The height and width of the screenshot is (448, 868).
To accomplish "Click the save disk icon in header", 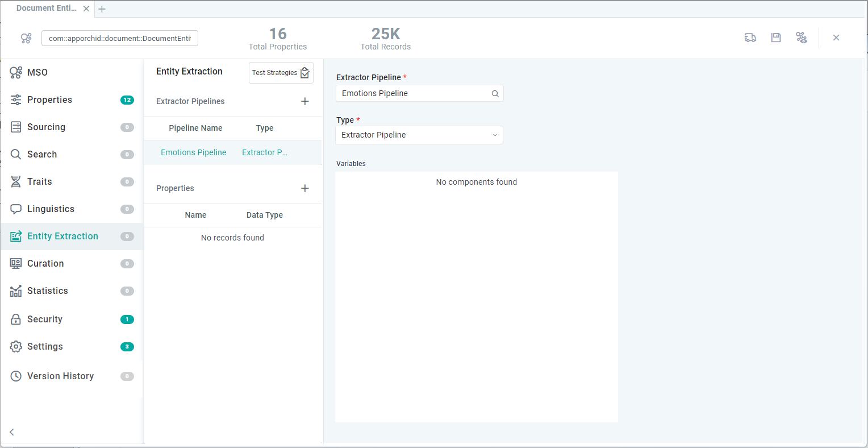I will tap(775, 38).
